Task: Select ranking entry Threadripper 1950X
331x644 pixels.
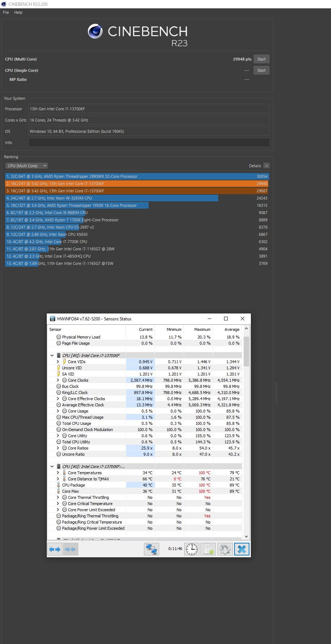Action: pos(137,205)
